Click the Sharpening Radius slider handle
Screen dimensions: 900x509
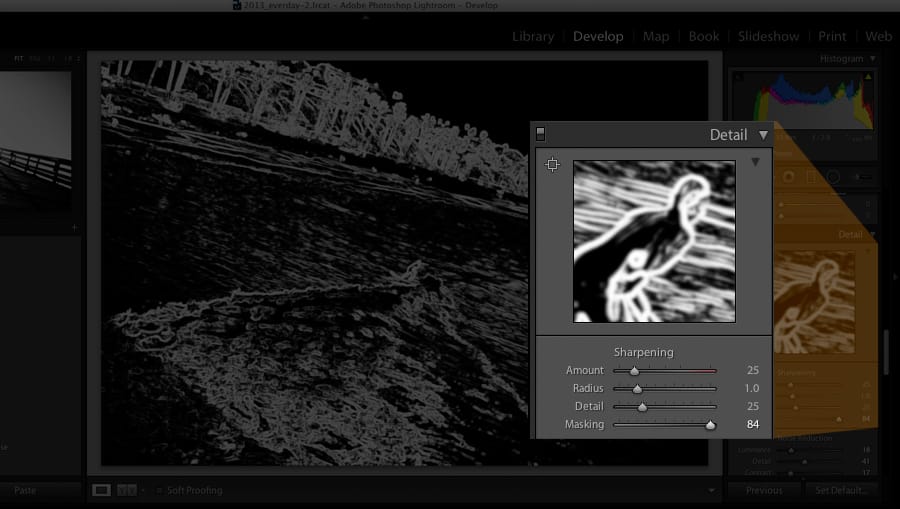(x=637, y=389)
